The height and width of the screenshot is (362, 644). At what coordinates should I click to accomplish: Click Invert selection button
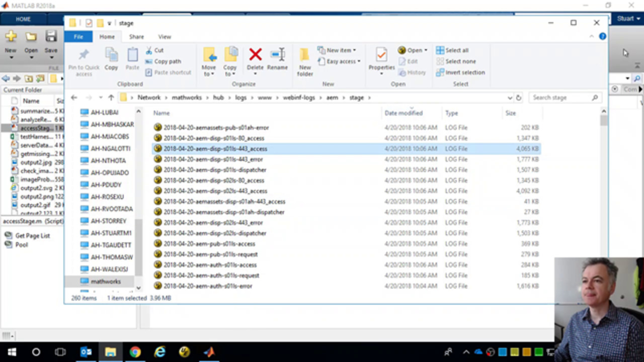pos(460,72)
